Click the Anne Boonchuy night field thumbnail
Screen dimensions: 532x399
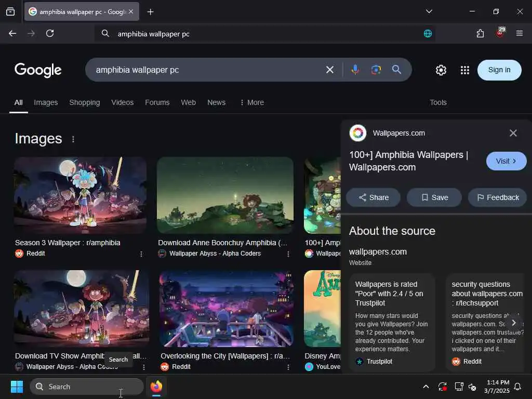pos(225,195)
